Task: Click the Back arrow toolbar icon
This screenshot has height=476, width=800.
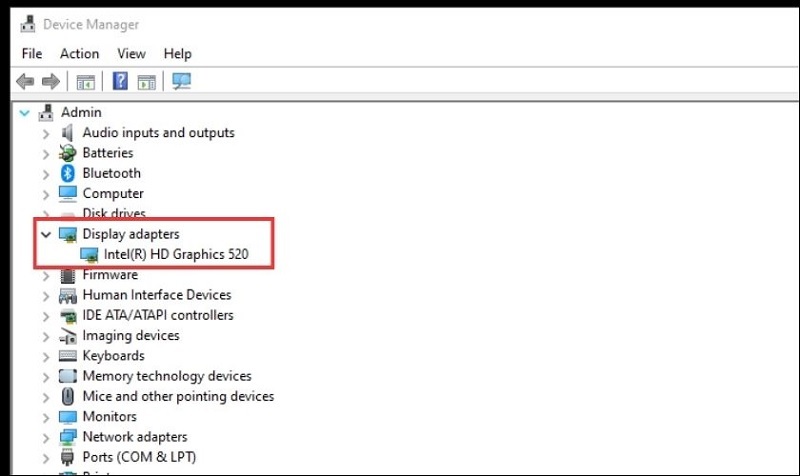Action: click(x=25, y=82)
